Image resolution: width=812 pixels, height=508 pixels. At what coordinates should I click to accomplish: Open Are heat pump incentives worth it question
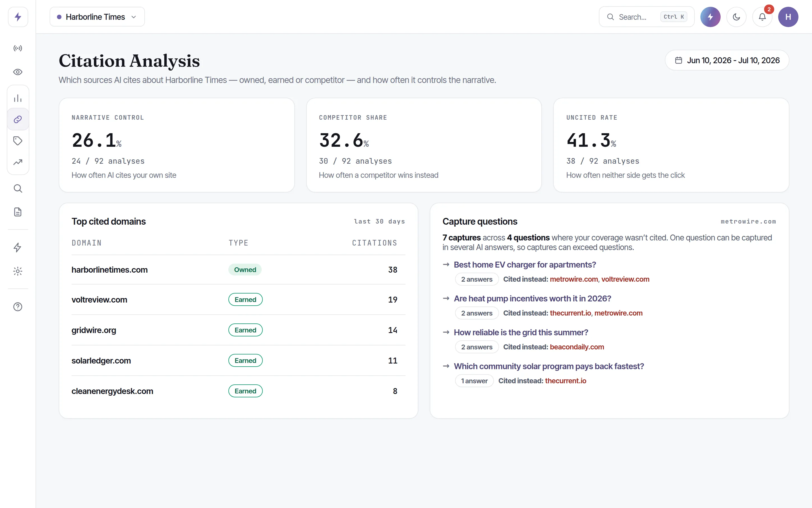[x=533, y=299]
